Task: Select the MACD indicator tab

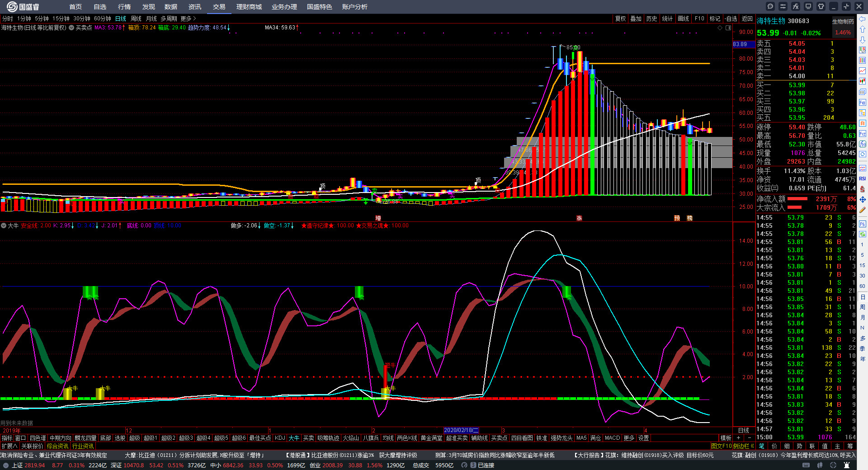Action: tap(612, 438)
